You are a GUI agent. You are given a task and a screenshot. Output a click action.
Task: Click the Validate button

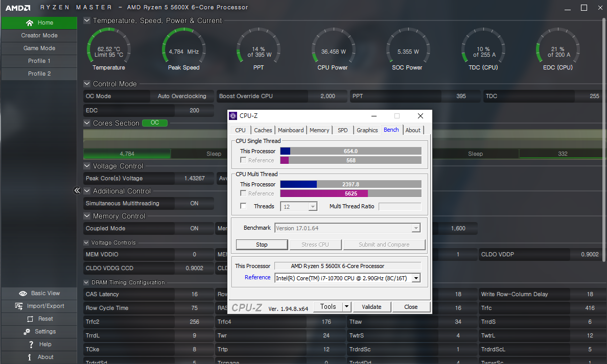[x=371, y=307]
